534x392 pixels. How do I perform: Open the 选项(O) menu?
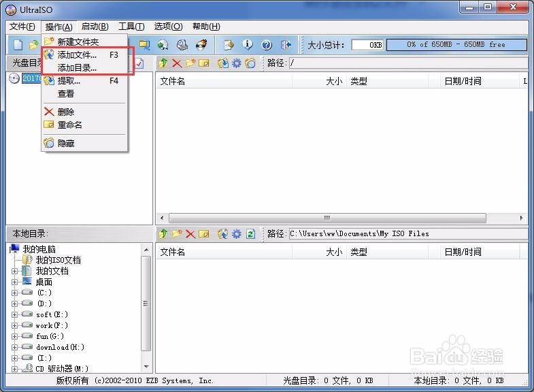(168, 27)
